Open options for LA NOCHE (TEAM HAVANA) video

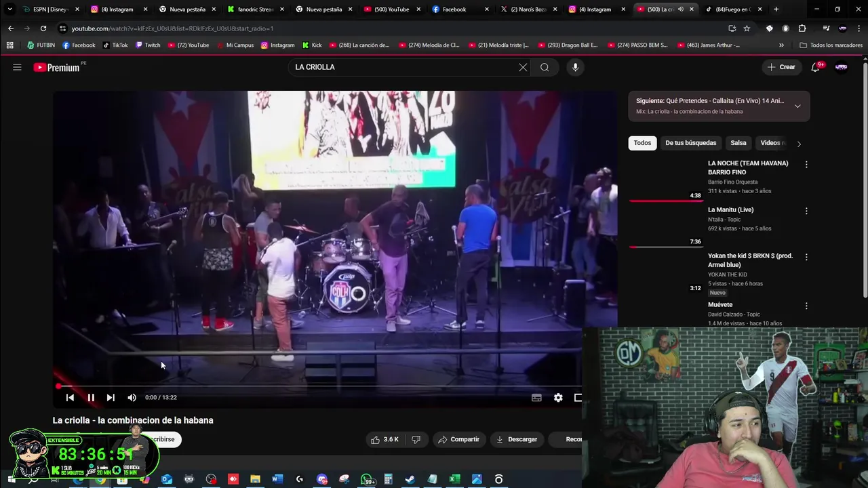[806, 165]
